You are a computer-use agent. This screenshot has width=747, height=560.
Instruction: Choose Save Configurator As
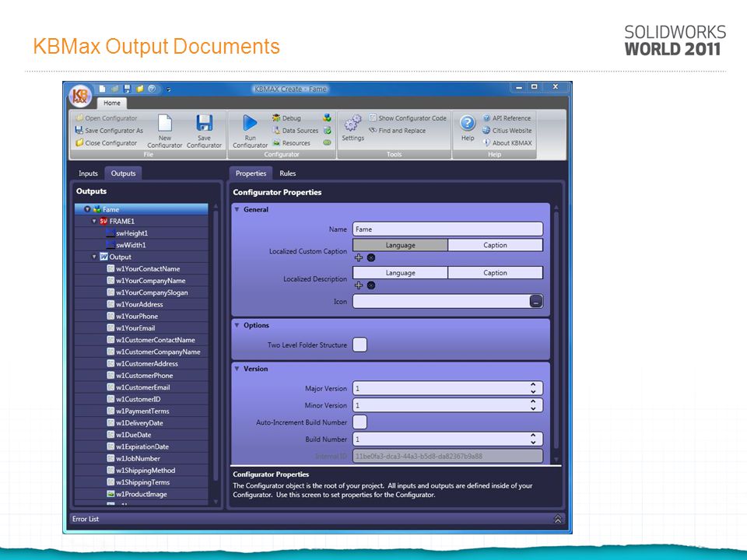point(109,131)
